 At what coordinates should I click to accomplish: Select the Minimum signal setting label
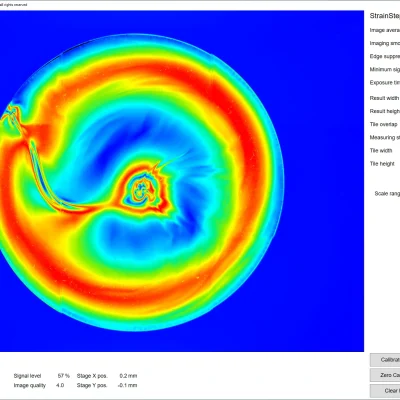(x=385, y=69)
